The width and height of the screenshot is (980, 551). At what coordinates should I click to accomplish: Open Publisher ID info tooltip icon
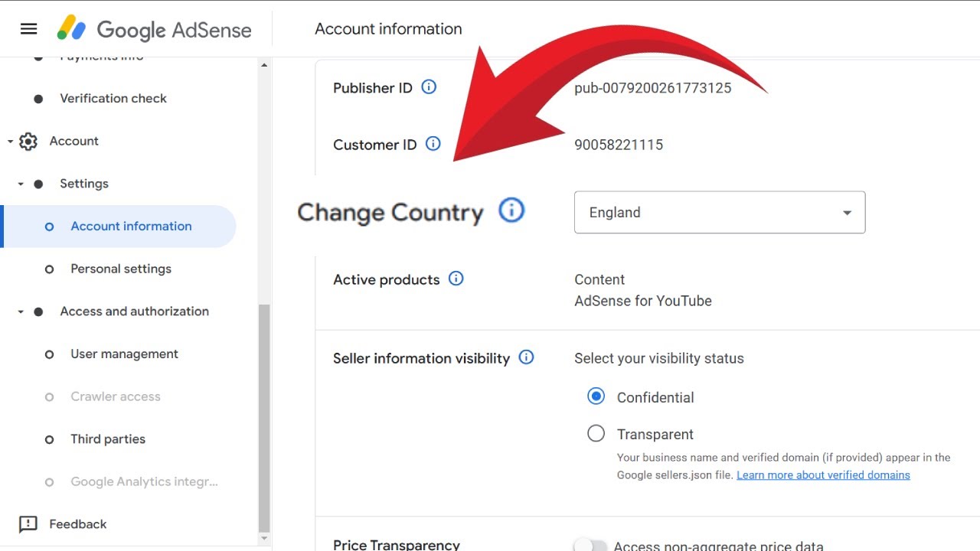tap(429, 86)
